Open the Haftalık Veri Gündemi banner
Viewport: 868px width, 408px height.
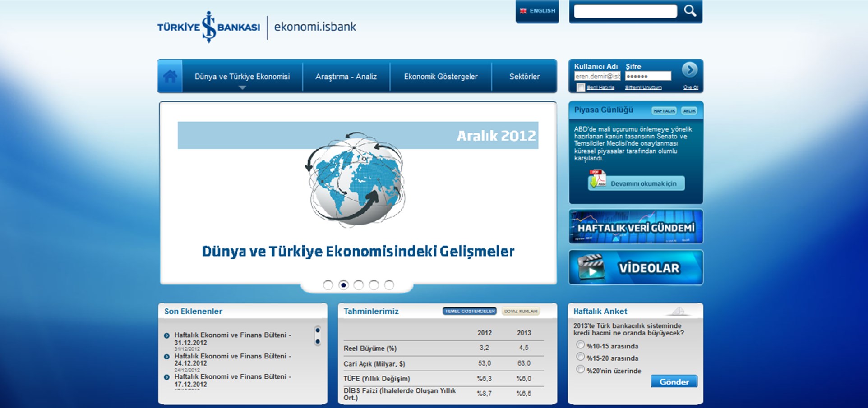(636, 227)
